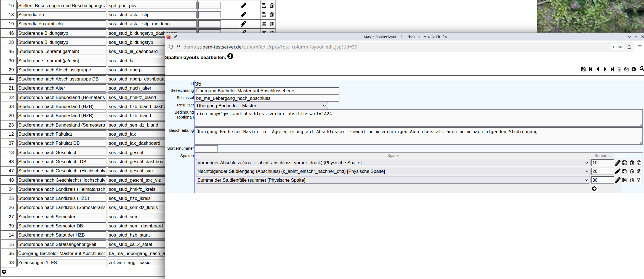Jump to the first record

(590, 69)
